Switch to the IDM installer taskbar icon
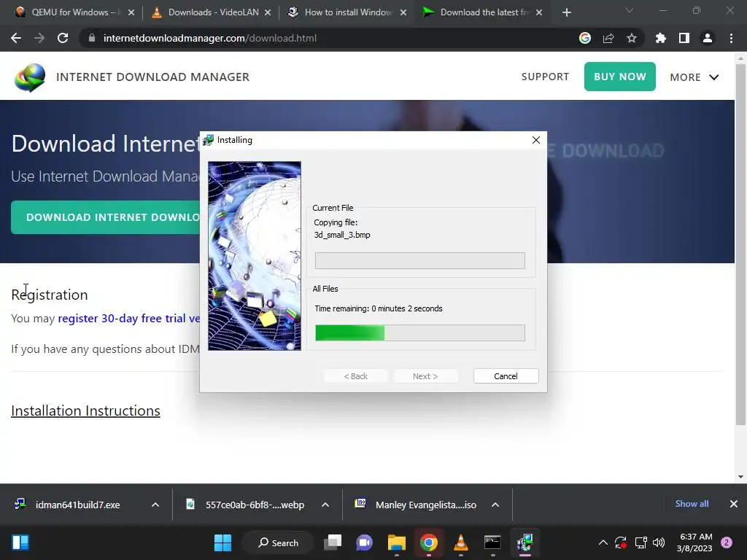This screenshot has width=747, height=560. pos(525,542)
